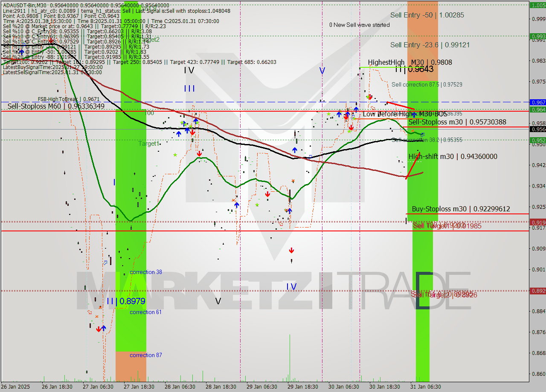Click the green star right of Target1 label
546x392 pixels.
click(175, 155)
